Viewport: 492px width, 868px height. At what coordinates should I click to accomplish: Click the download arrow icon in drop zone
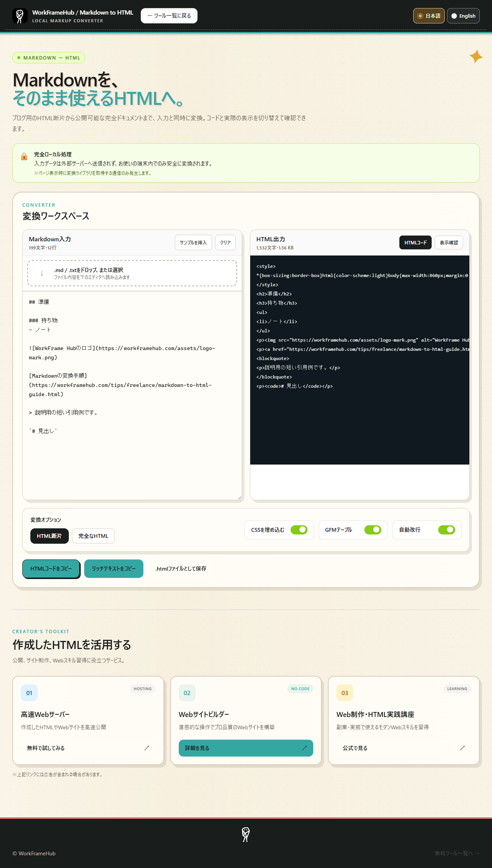[42, 273]
